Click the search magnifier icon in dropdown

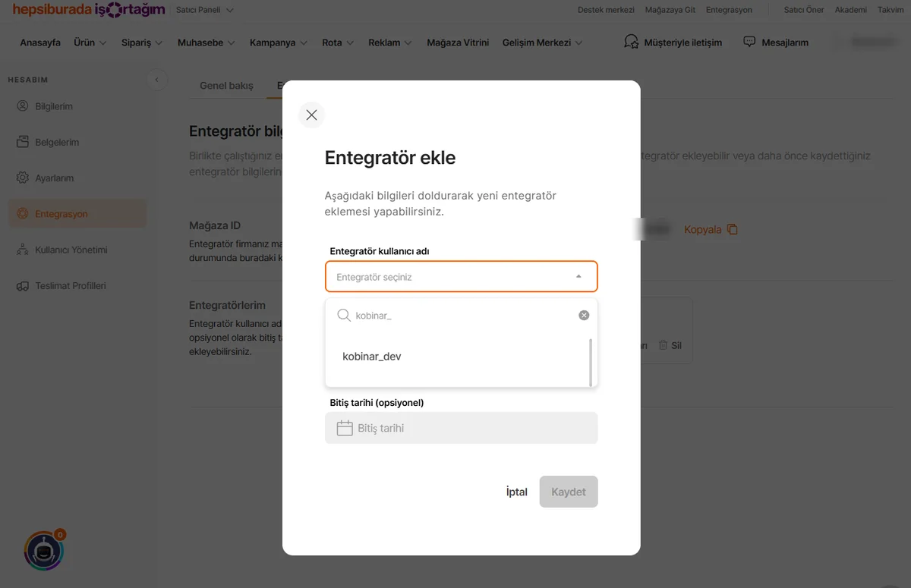[344, 315]
